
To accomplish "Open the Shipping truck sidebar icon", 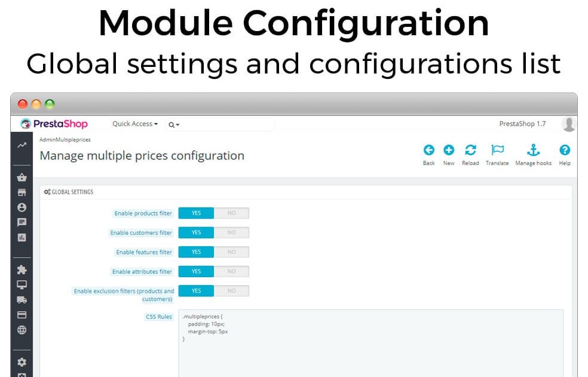I will coord(22,300).
